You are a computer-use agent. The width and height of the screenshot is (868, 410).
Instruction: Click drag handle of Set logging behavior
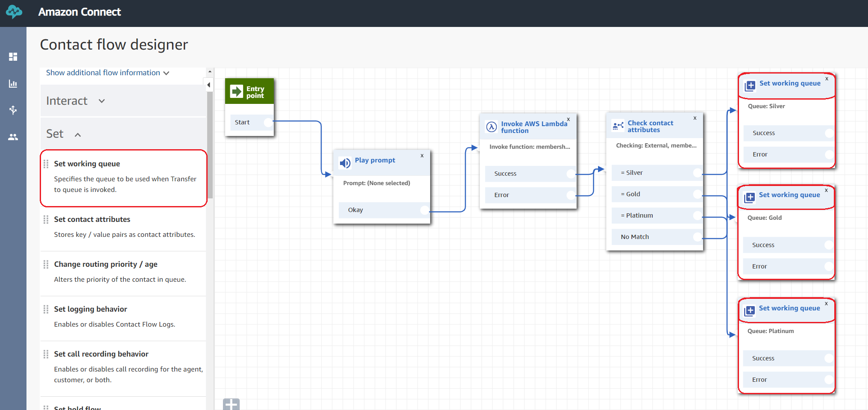[x=46, y=310]
